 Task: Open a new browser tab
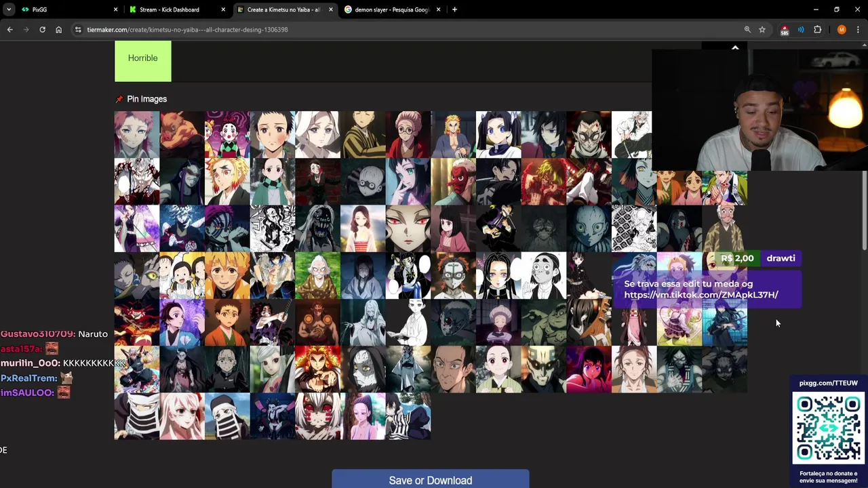coord(454,9)
